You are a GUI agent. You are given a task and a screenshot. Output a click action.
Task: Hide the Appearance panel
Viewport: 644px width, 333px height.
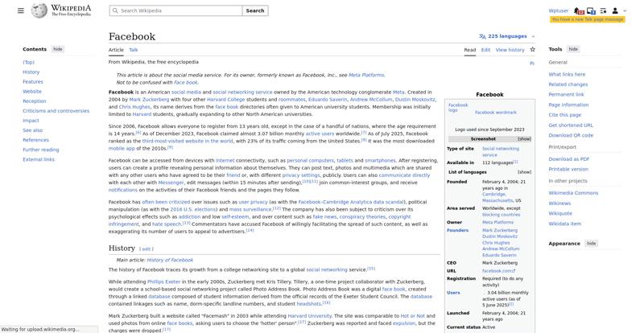(591, 243)
